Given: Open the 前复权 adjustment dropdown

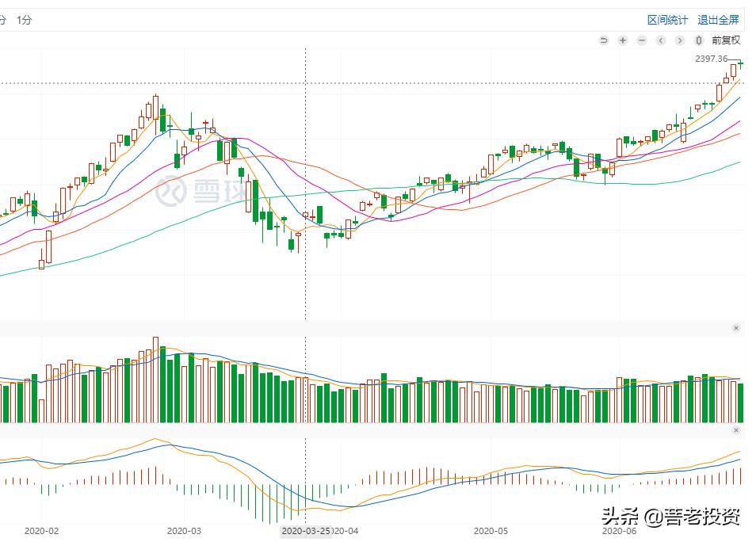Looking at the screenshot, I should coord(725,40).
